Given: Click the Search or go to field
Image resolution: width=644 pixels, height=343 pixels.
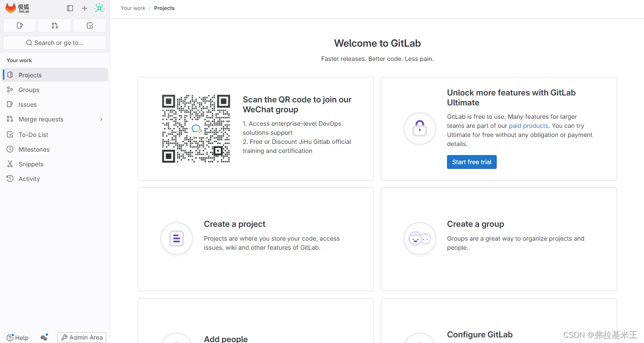Looking at the screenshot, I should (x=54, y=43).
